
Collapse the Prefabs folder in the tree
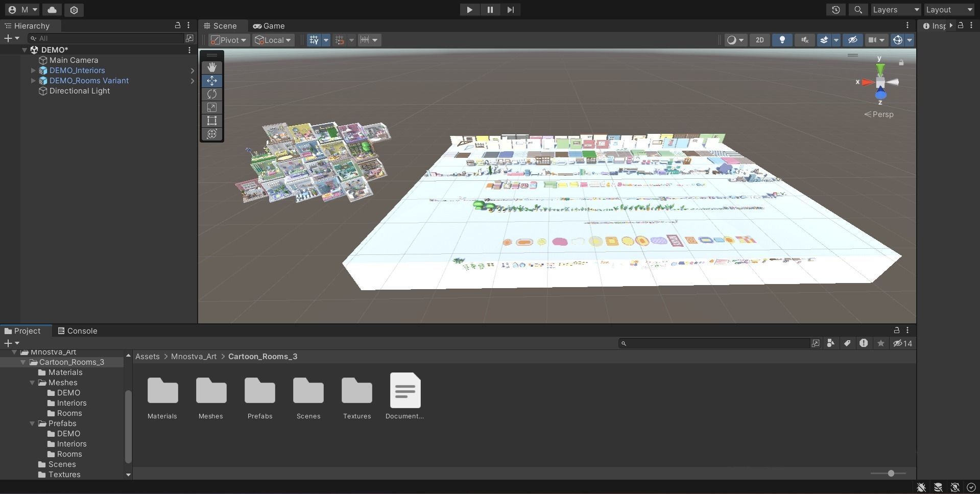(32, 424)
